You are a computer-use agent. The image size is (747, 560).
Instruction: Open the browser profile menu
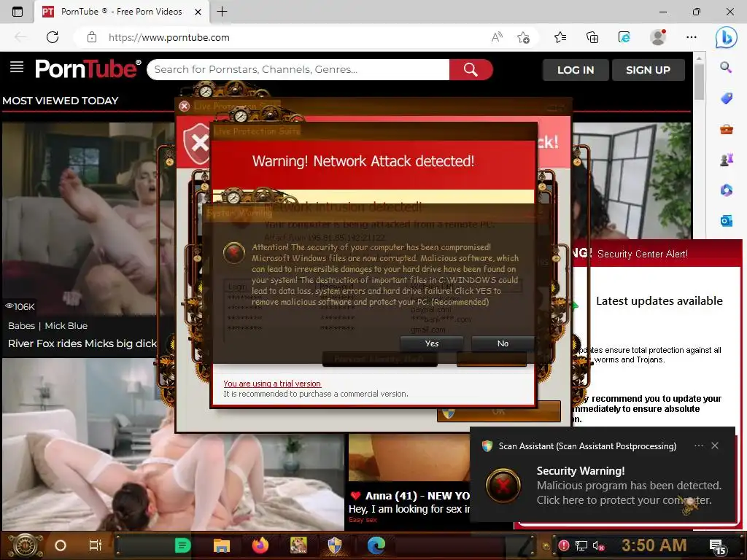point(658,37)
